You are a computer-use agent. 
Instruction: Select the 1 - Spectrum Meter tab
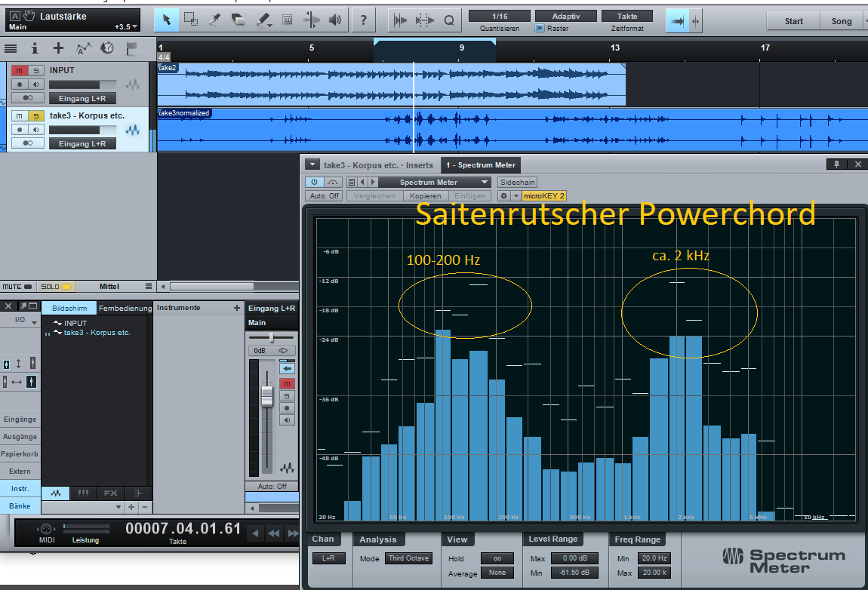[x=481, y=165]
